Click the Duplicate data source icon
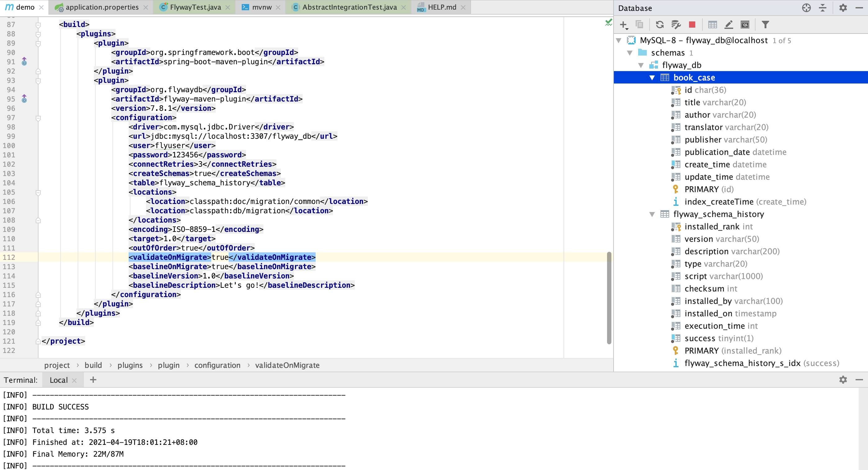This screenshot has width=868, height=470. coord(639,25)
